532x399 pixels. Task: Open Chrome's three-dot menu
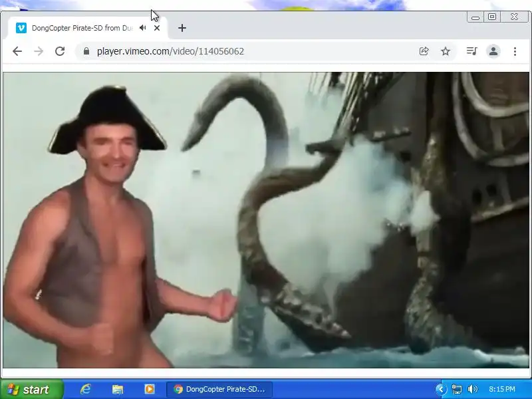(515, 51)
